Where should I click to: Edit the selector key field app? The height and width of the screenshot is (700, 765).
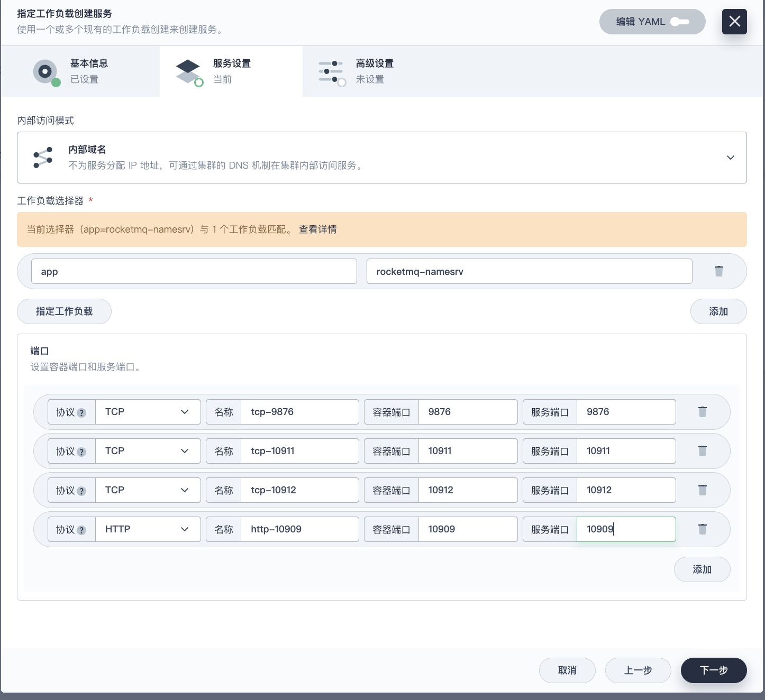pos(194,271)
